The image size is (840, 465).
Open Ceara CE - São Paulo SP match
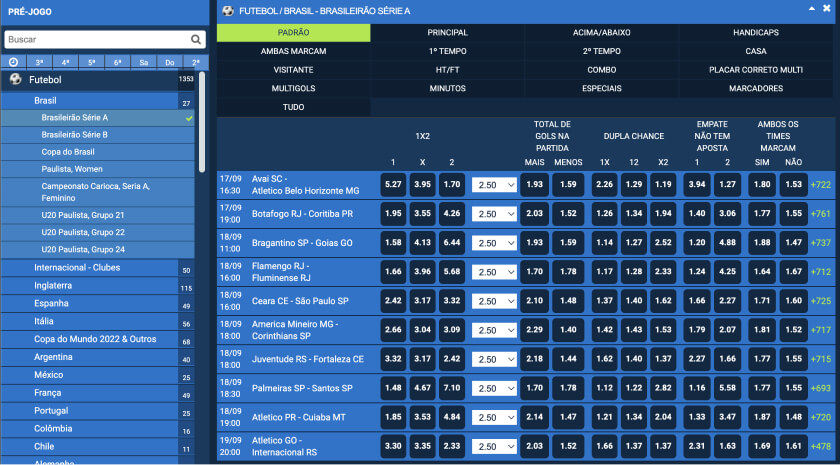point(300,301)
